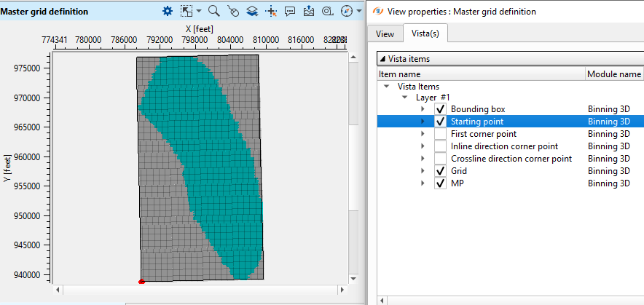Click the export image icon

[309, 11]
